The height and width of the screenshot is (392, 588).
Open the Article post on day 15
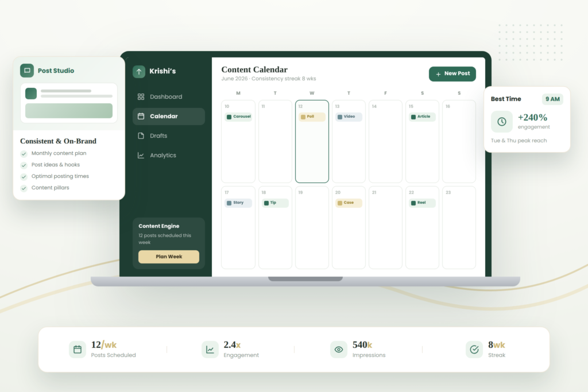pyautogui.click(x=422, y=117)
